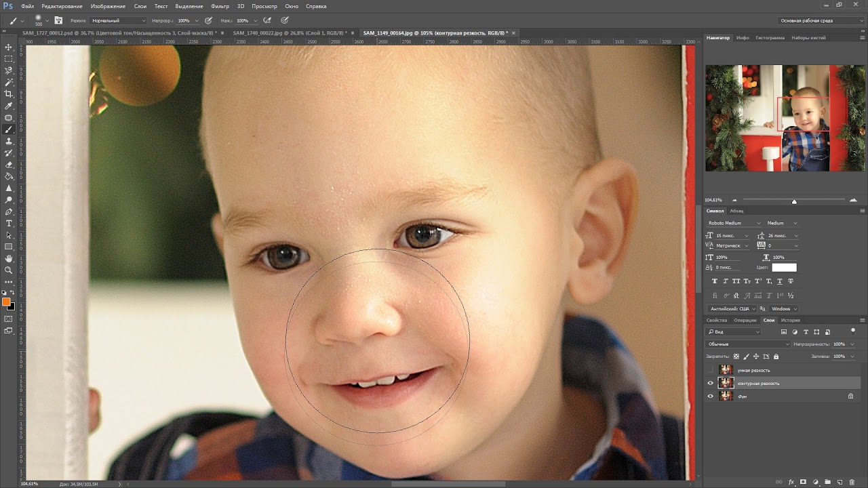The image size is (868, 488).
Task: Click the font size '15 пикс.' field
Action: pos(731,235)
